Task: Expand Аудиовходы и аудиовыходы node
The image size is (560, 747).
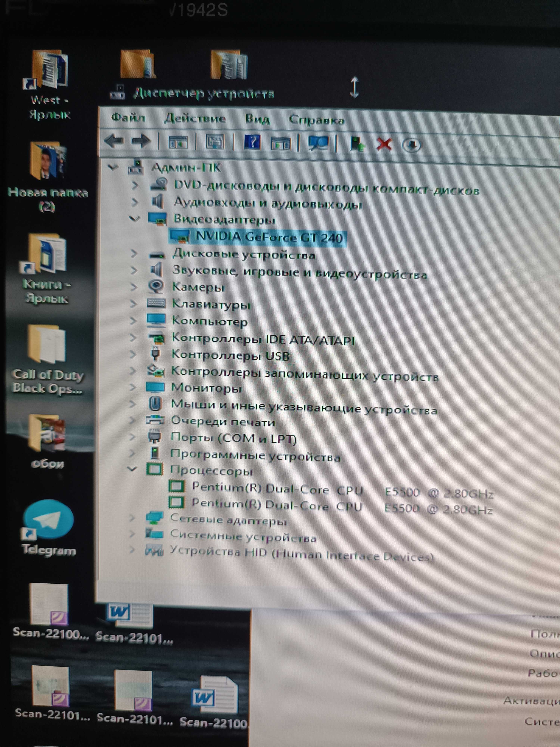Action: [x=135, y=202]
